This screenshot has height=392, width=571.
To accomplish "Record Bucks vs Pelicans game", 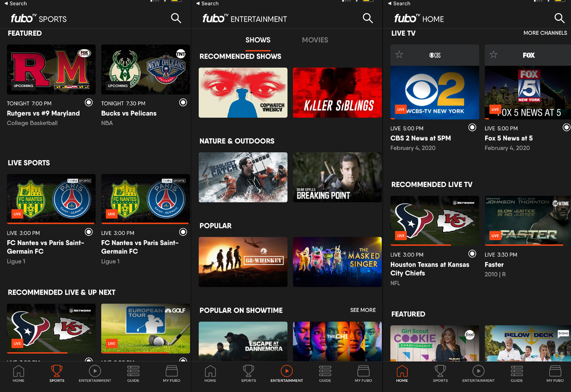I will (183, 103).
